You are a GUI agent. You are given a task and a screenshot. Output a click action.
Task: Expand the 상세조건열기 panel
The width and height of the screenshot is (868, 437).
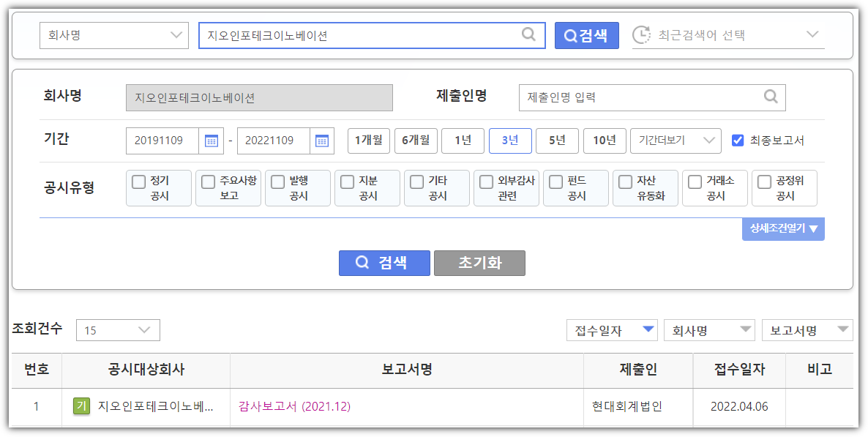coord(783,228)
